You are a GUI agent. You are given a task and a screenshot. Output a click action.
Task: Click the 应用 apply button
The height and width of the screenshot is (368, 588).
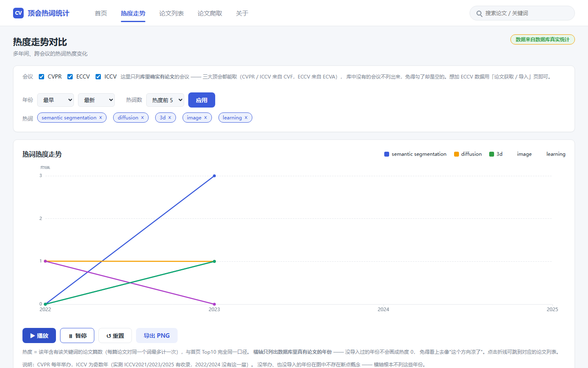(x=202, y=100)
